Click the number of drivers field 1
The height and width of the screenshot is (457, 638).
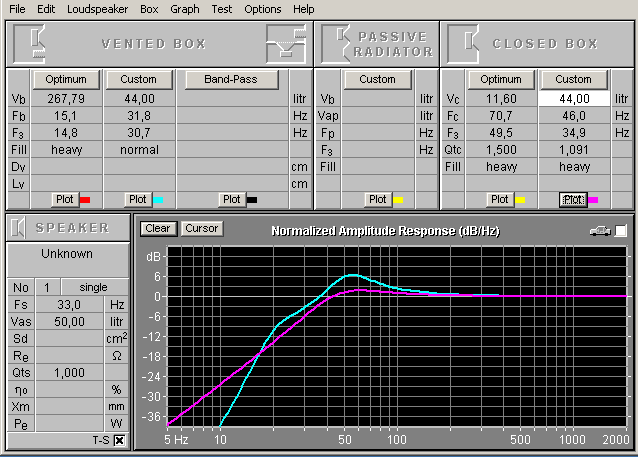click(48, 288)
